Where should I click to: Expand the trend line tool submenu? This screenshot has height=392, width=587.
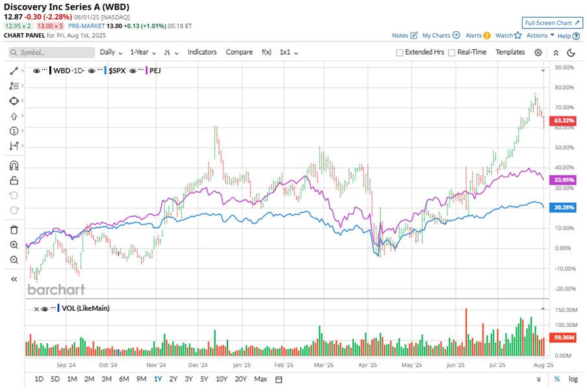(x=23, y=70)
